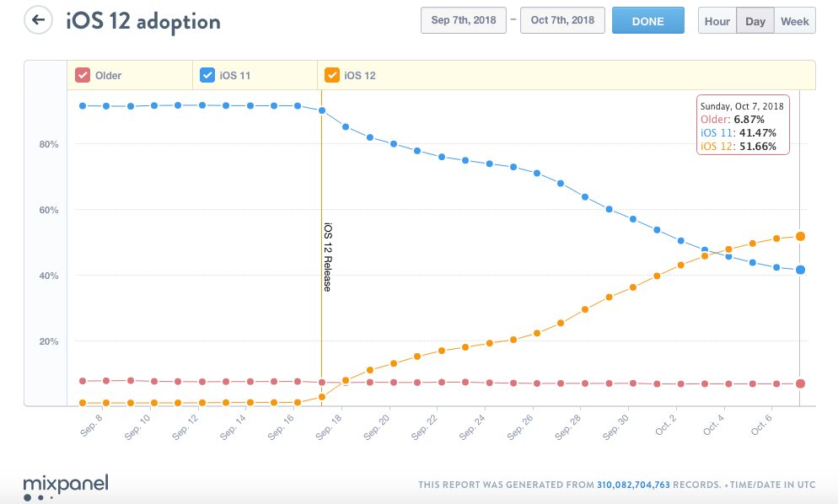
Task: Switch to Day granularity
Action: (x=755, y=21)
